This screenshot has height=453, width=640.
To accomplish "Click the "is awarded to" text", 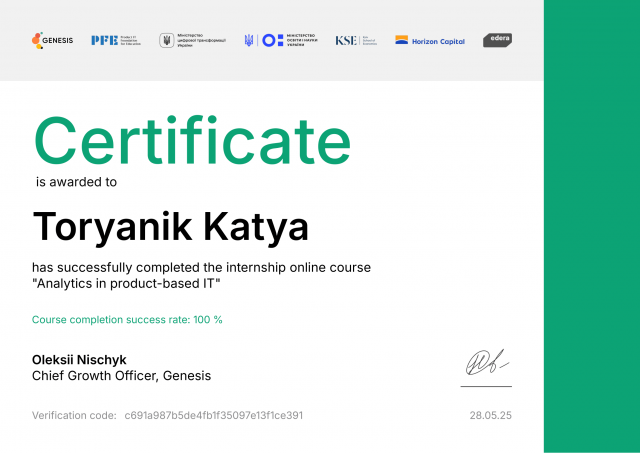I will (x=76, y=182).
